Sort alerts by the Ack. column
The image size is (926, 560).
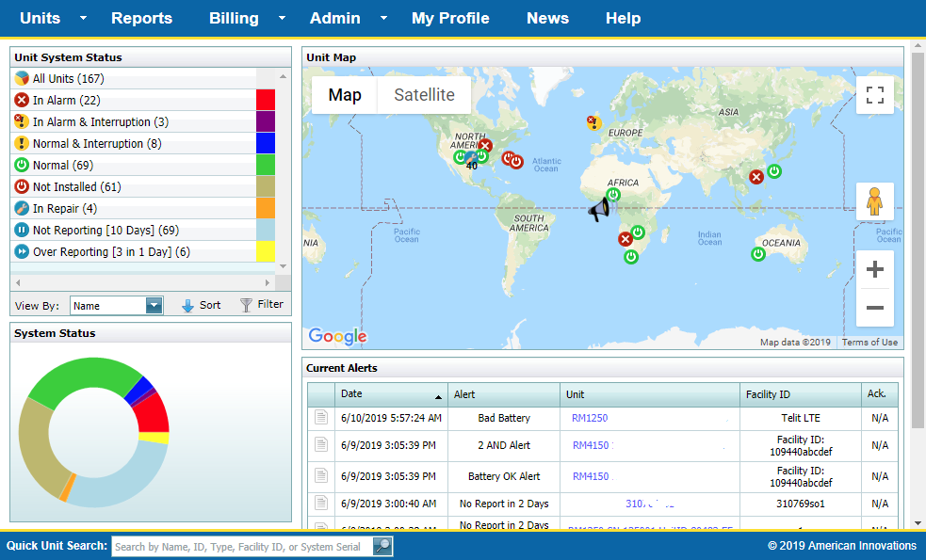[879, 394]
